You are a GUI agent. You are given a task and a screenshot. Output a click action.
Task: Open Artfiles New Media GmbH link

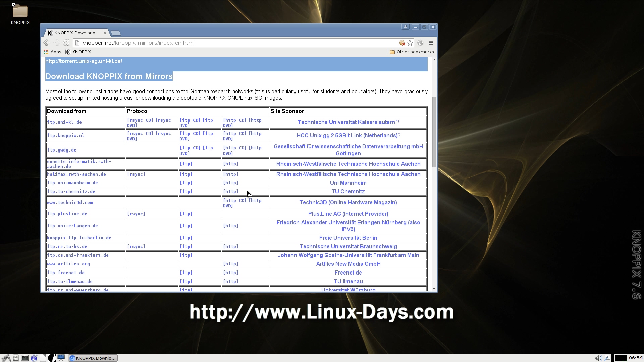[x=348, y=264]
